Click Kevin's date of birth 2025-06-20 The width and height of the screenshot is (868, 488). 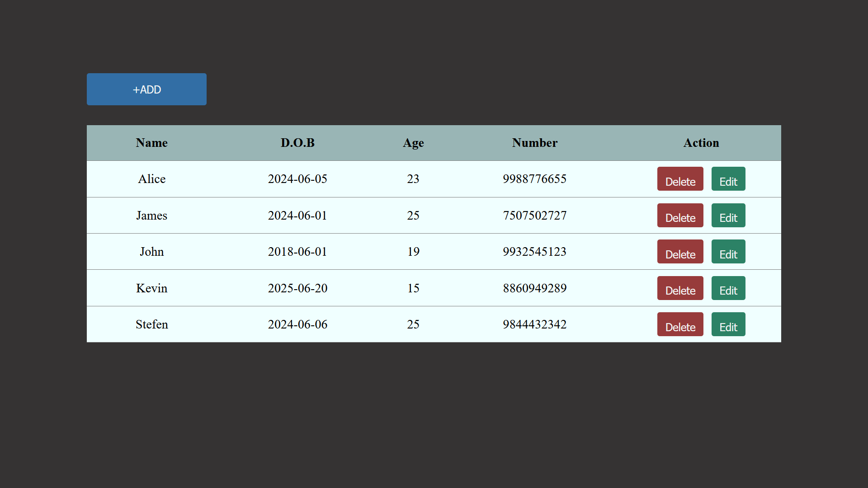(297, 288)
